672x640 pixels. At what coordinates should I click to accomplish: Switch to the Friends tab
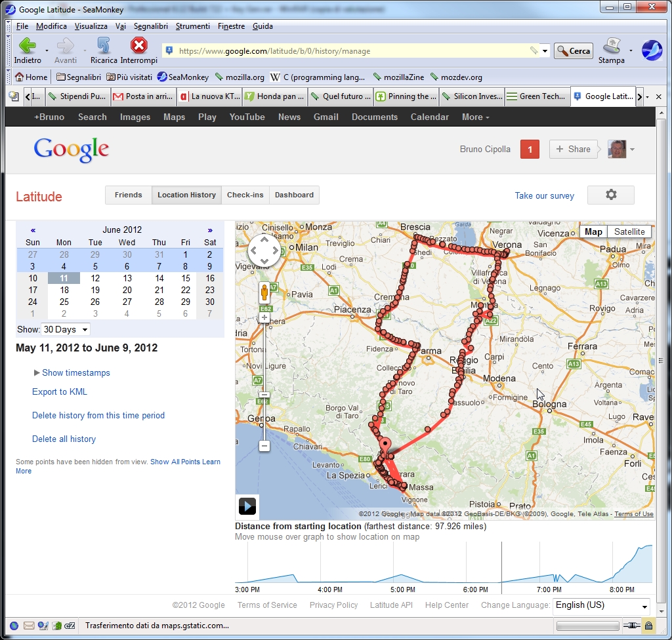128,195
